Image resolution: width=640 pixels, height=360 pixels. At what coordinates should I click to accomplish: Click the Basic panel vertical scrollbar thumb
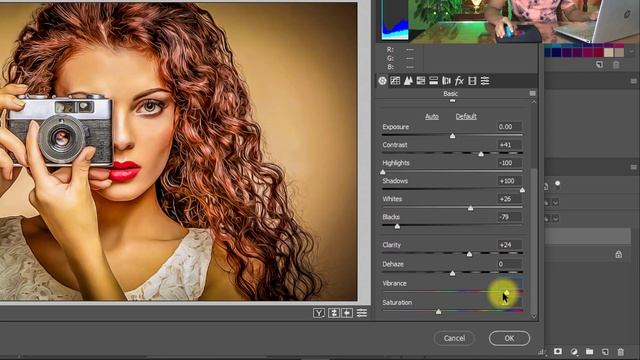point(534,241)
